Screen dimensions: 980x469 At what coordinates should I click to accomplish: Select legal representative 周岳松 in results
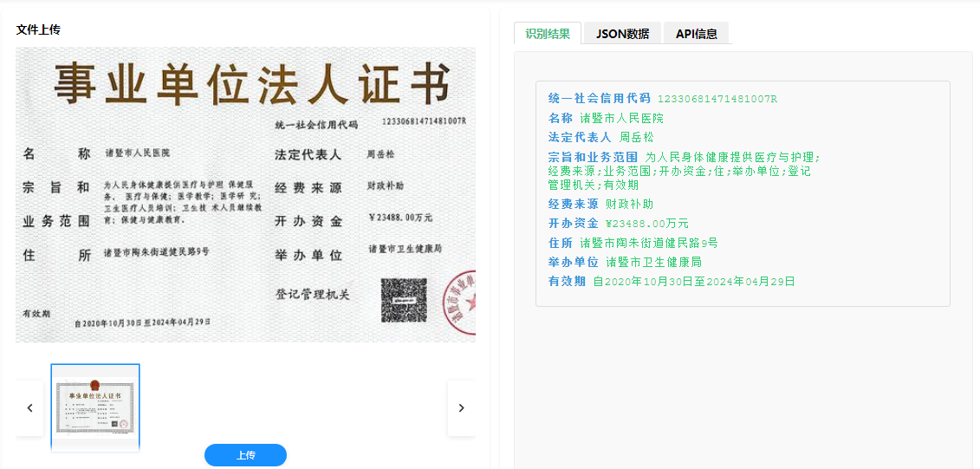tap(636, 137)
